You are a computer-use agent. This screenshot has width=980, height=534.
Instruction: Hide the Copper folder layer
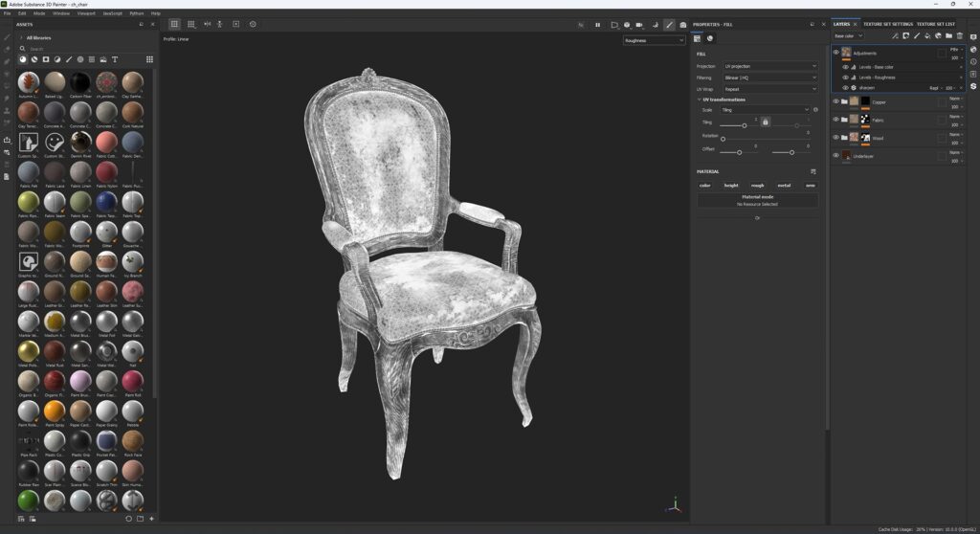(x=835, y=101)
